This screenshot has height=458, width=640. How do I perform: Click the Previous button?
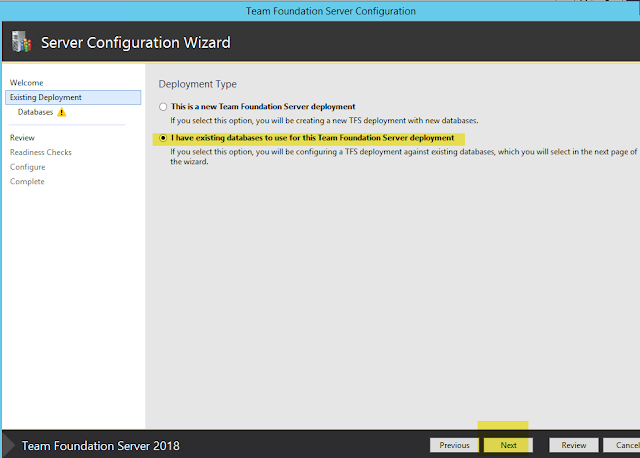click(454, 445)
